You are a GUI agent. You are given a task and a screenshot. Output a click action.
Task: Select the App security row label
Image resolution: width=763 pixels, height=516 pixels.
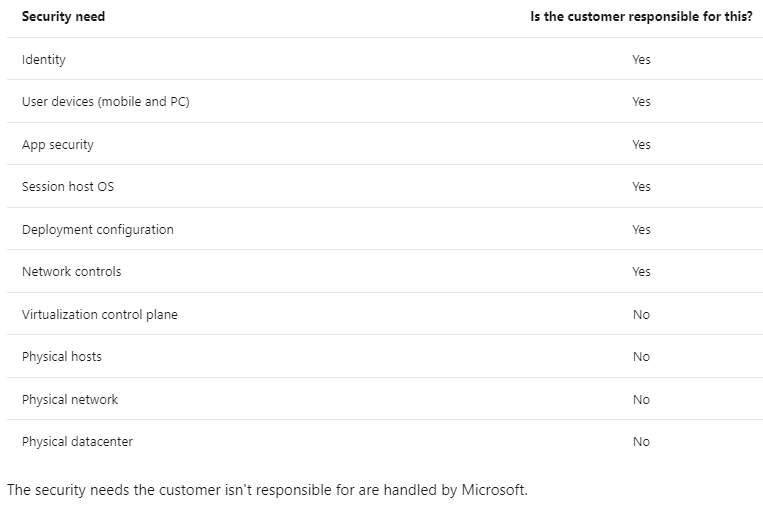click(x=57, y=145)
